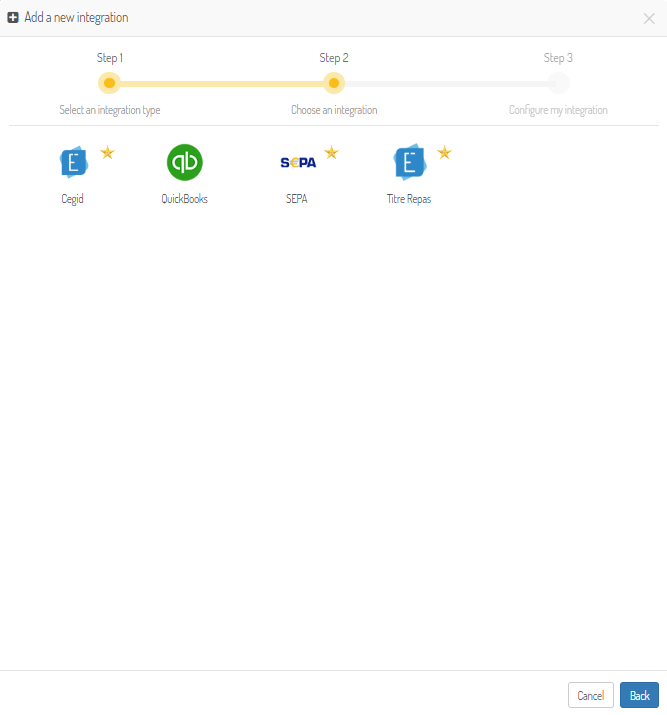Image resolution: width=667 pixels, height=715 pixels.
Task: Click the star next to Cegid
Action: pyautogui.click(x=108, y=152)
